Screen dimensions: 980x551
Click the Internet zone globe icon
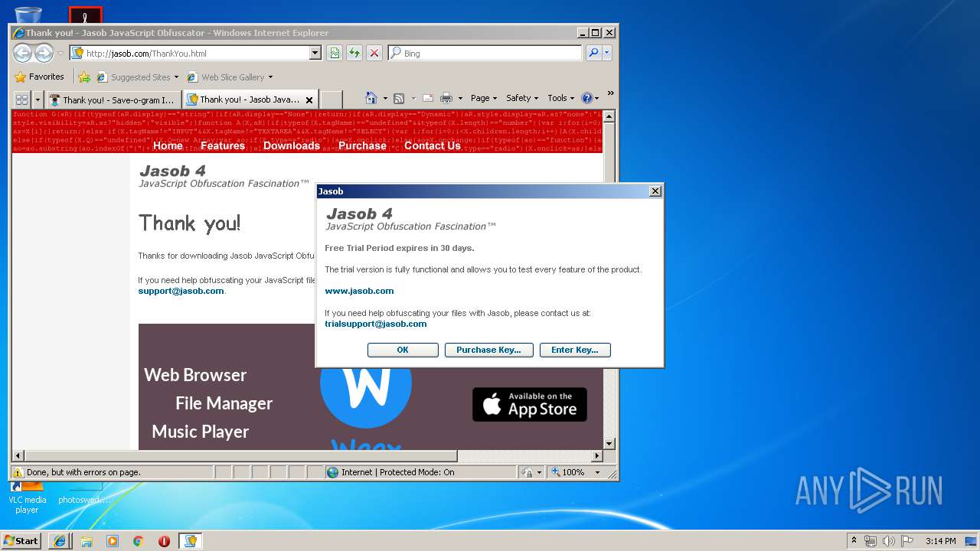click(x=332, y=472)
